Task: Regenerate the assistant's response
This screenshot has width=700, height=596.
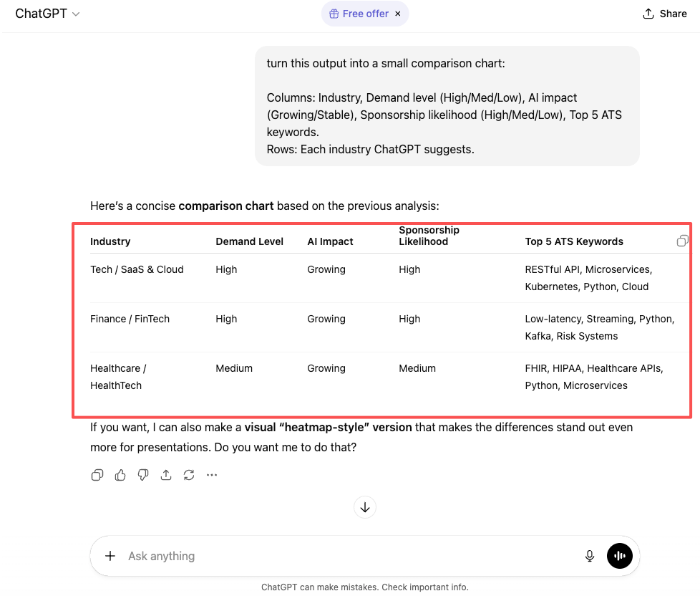Action: (x=189, y=475)
